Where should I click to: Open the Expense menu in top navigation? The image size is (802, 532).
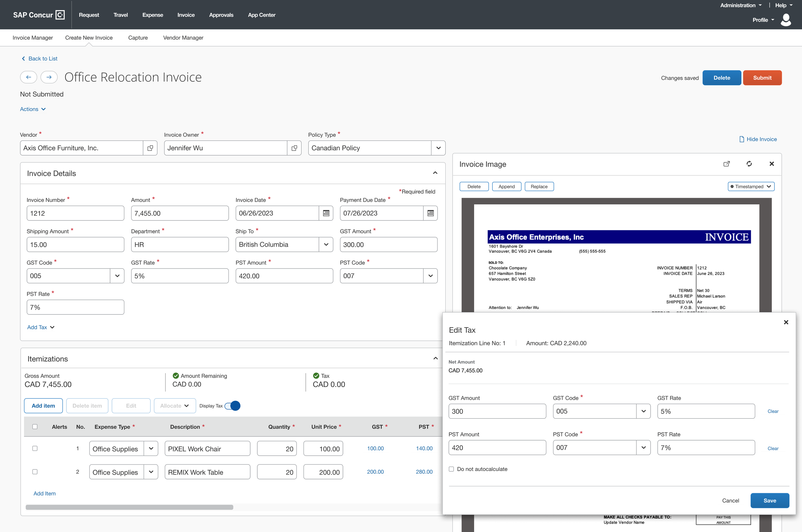point(153,15)
